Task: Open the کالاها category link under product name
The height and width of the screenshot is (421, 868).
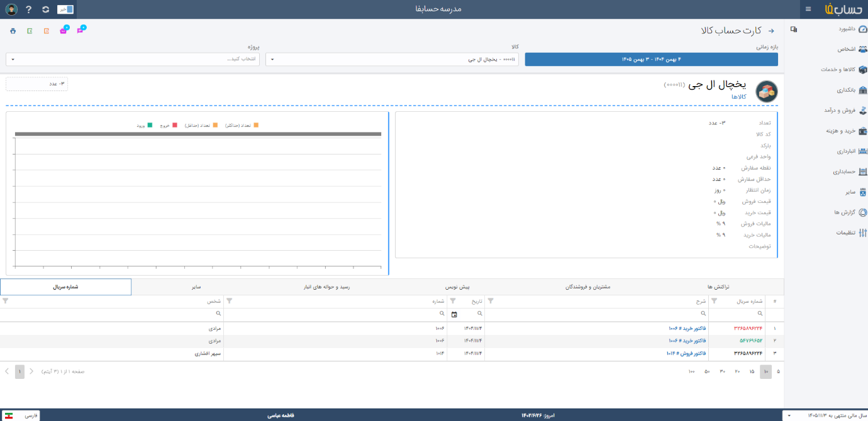Action: tap(738, 97)
